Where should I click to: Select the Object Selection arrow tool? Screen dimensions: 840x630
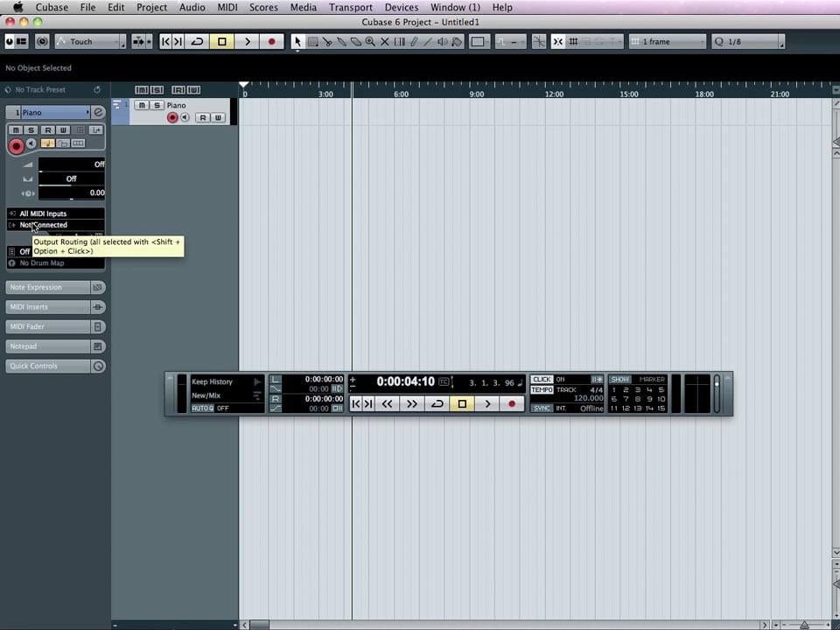297,42
